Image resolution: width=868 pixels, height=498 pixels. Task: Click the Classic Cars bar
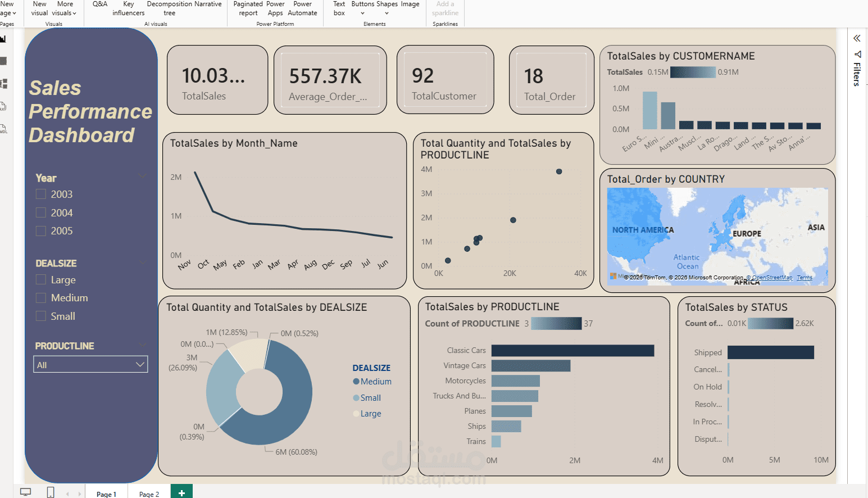coord(572,350)
